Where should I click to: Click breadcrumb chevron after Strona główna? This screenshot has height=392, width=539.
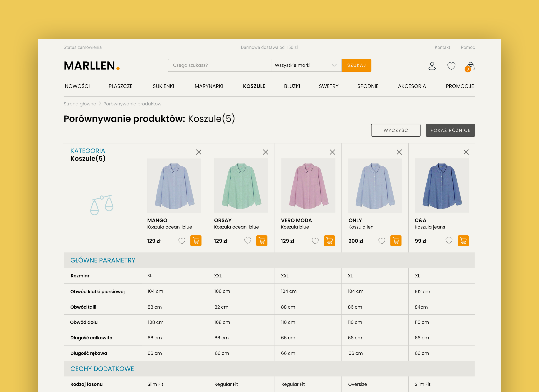(x=100, y=104)
